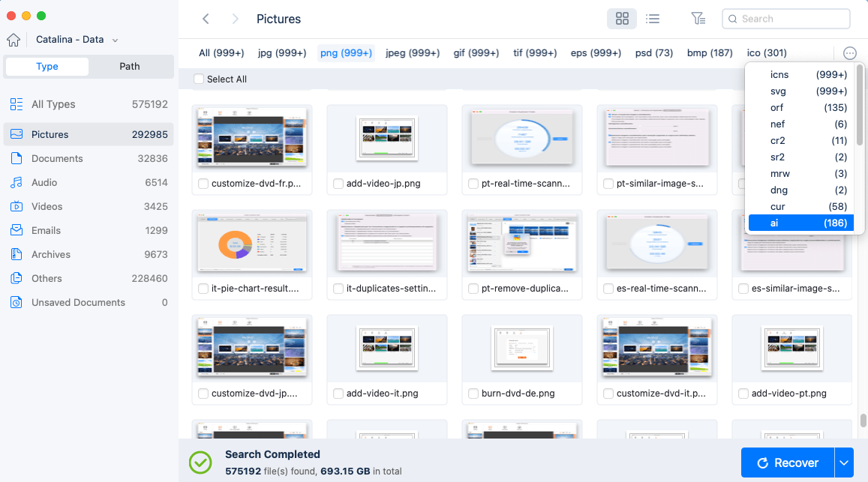Viewport: 868px width, 482px height.
Task: Click the home icon in sidebar
Action: click(x=14, y=40)
